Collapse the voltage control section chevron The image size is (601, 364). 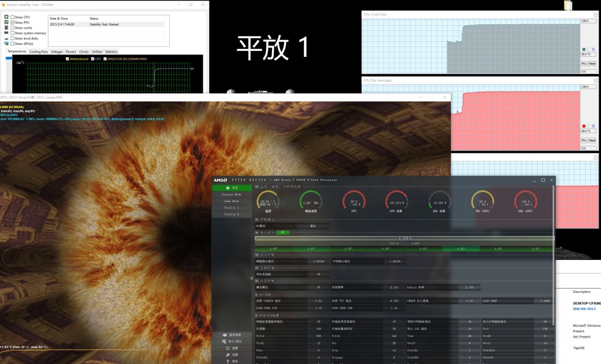coord(257,255)
